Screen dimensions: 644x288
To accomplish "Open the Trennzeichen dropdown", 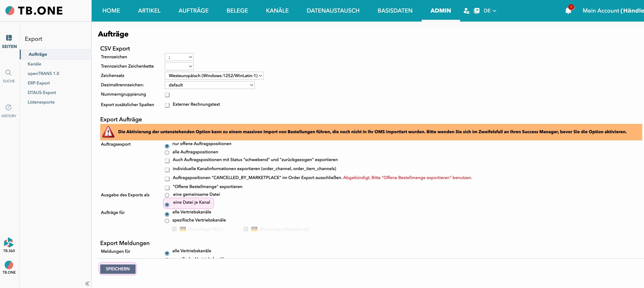I will [x=179, y=57].
